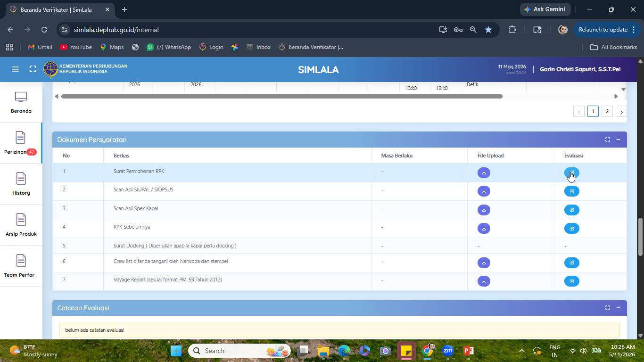The width and height of the screenshot is (644, 362).
Task: Open PowerPoint from taskbar
Action: pyautogui.click(x=469, y=351)
